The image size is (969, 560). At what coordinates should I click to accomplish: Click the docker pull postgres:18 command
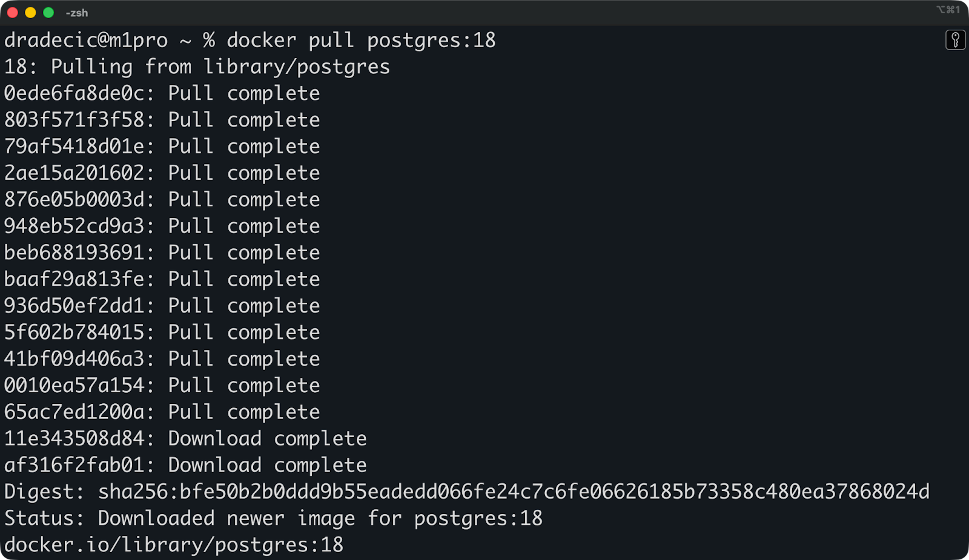tap(361, 41)
